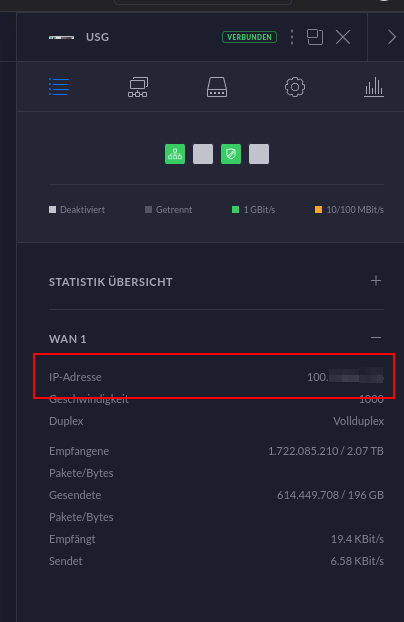
Task: Open the three-dot device options menu
Action: [x=292, y=37]
